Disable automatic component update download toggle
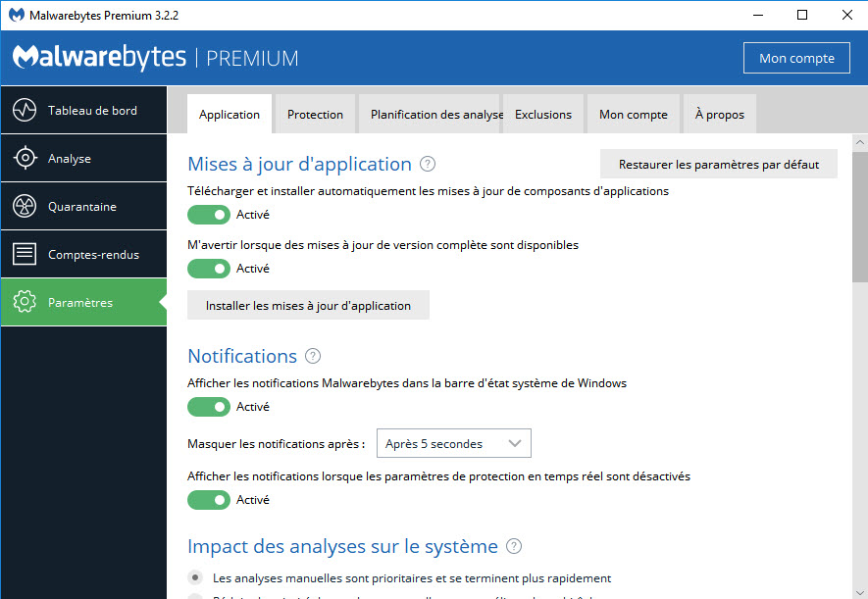Screen dimensions: 868x599 [x=209, y=215]
